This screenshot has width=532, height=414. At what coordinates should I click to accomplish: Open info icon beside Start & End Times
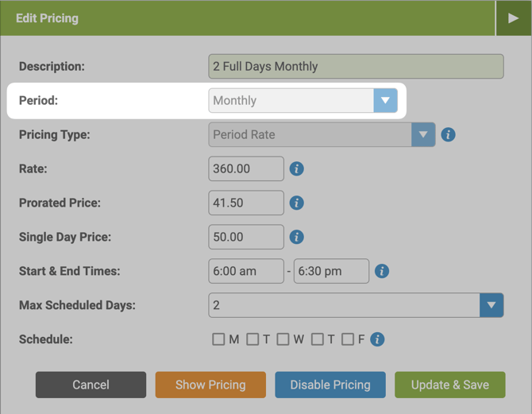pyautogui.click(x=382, y=271)
